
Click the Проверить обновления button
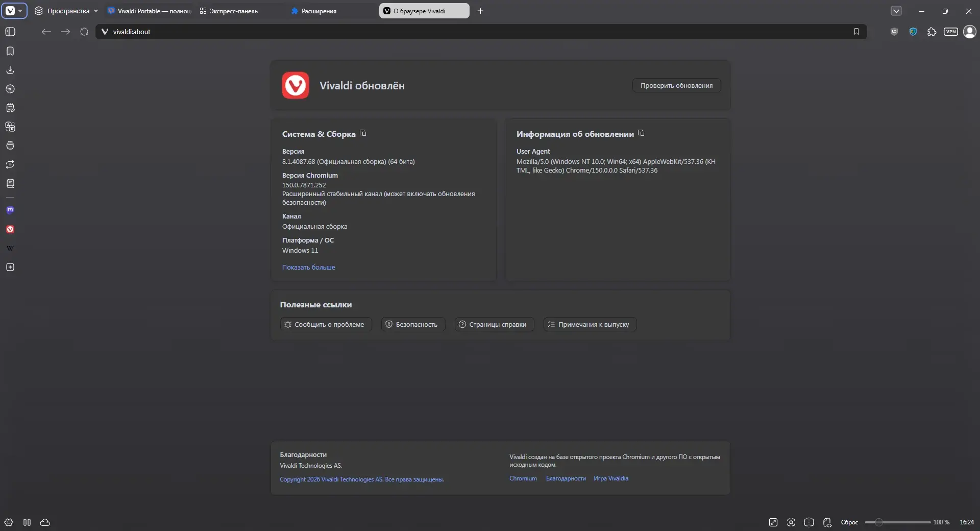click(x=677, y=85)
